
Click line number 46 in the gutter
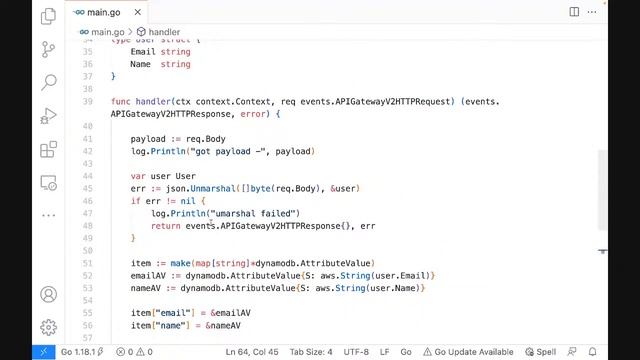(88, 201)
